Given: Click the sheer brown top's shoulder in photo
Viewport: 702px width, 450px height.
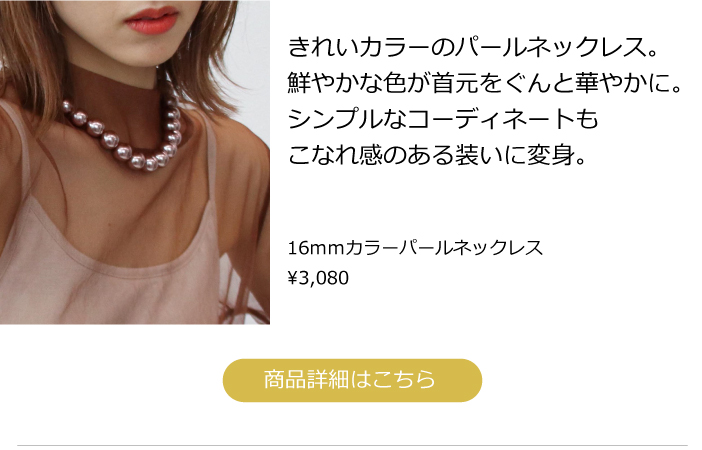Looking at the screenshot, I should coord(242,148).
